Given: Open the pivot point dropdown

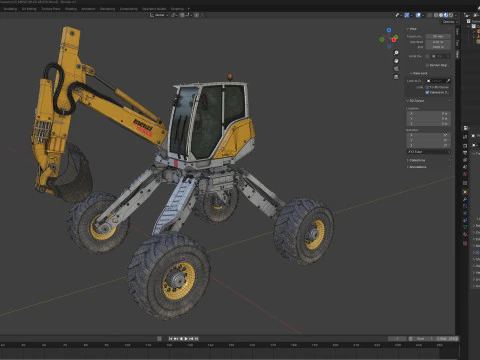Looking at the screenshot, I should pos(174,15).
